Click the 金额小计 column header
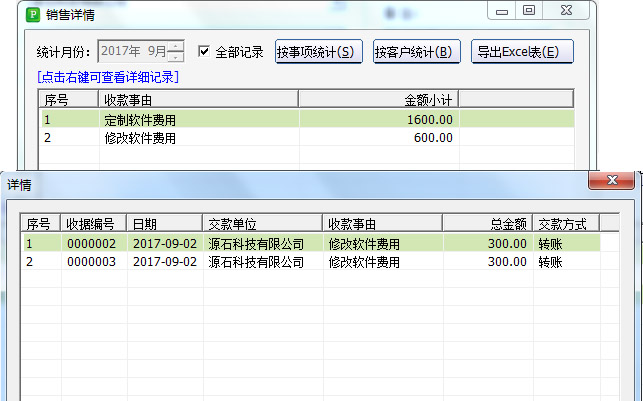This screenshot has width=643, height=401. coord(379,100)
